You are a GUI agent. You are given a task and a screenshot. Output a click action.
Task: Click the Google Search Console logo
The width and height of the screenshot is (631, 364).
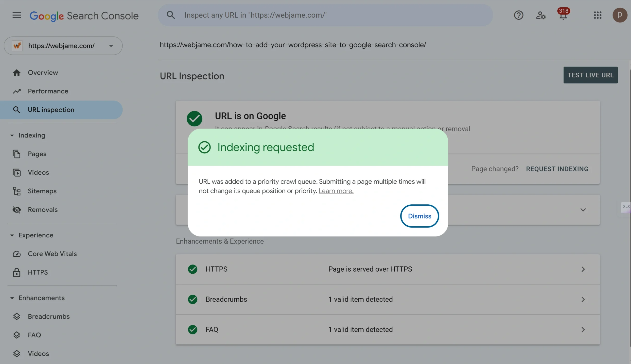coord(84,16)
